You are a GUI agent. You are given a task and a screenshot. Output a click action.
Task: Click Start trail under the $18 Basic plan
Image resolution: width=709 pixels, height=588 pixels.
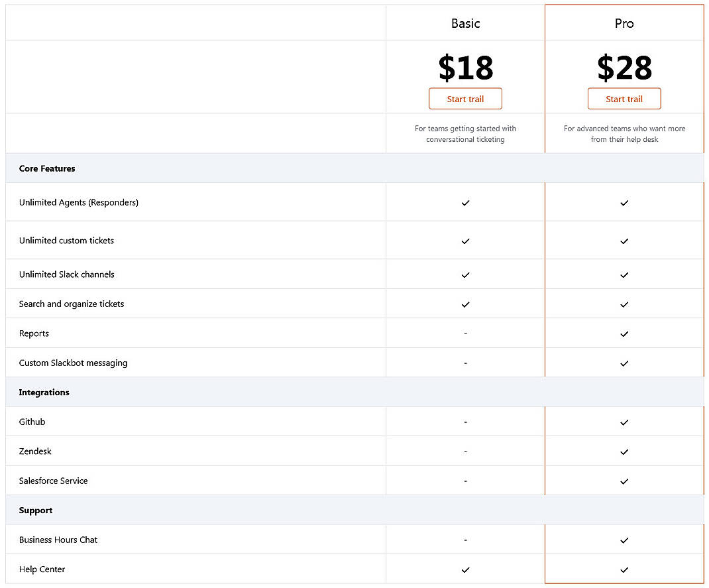click(x=465, y=98)
